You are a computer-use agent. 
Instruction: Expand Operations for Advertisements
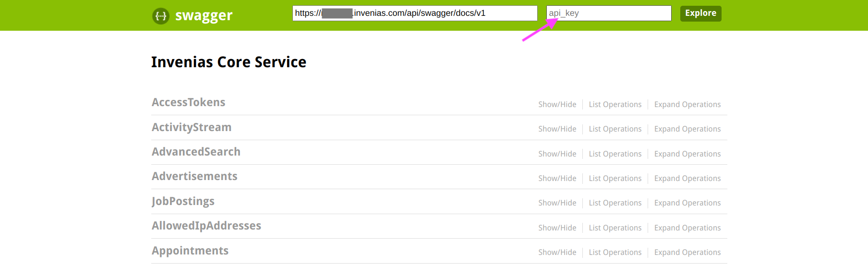[x=687, y=179]
